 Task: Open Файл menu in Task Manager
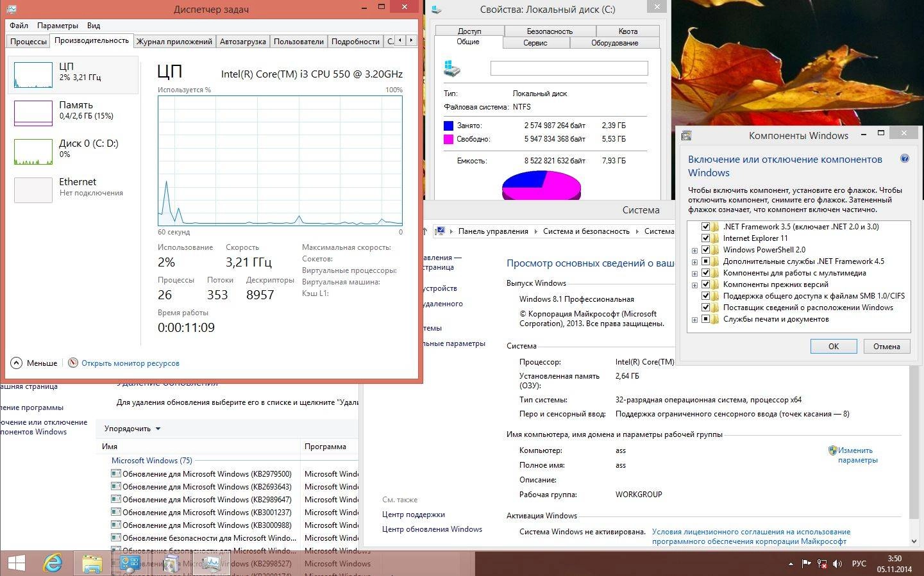(x=19, y=26)
